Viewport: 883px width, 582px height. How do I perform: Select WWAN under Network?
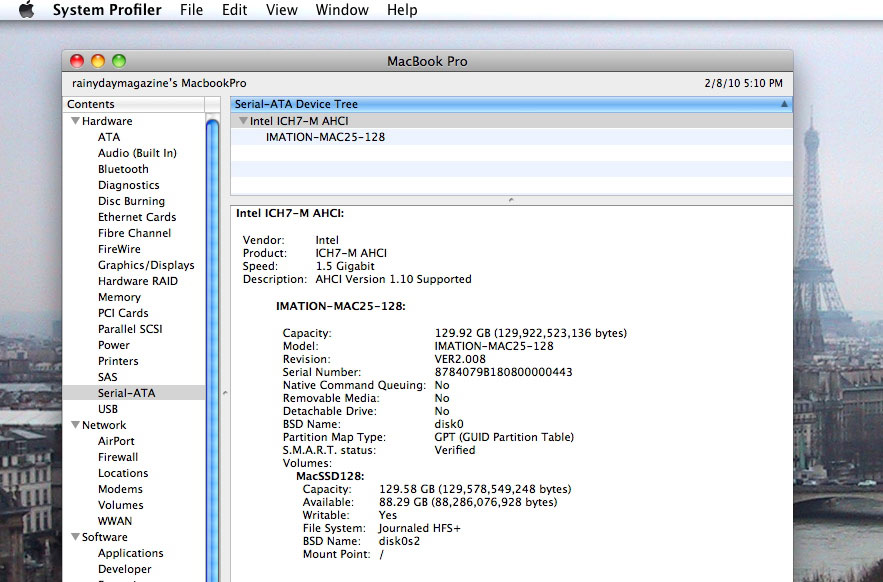(115, 521)
